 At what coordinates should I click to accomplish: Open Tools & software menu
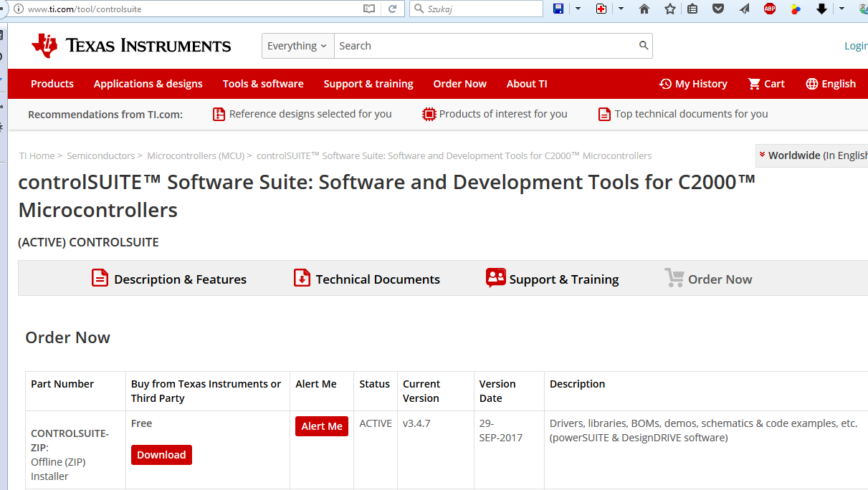(x=263, y=84)
